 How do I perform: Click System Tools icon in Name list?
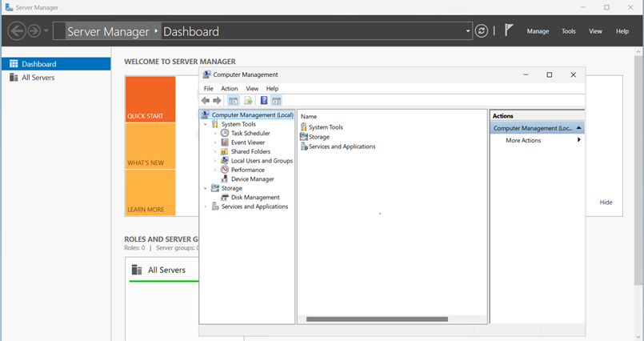click(303, 127)
